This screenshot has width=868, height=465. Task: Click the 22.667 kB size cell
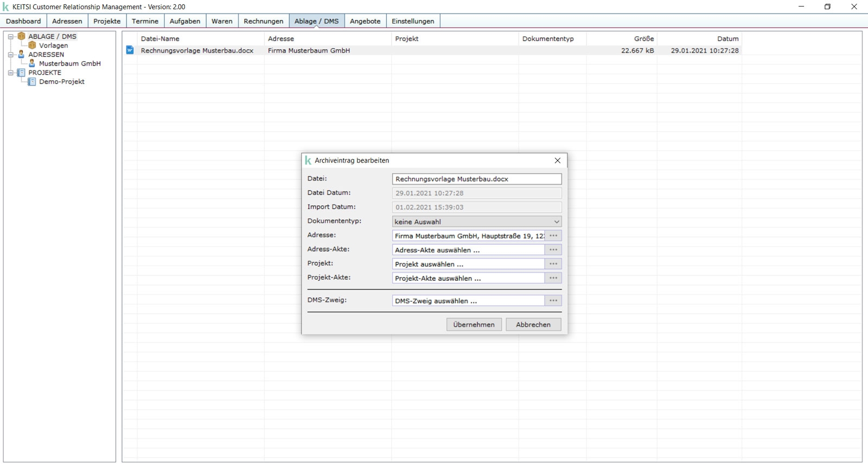[x=637, y=50]
